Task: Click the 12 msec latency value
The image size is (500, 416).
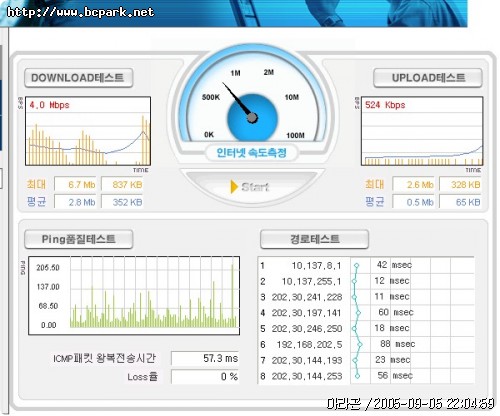Action: pyautogui.click(x=392, y=281)
